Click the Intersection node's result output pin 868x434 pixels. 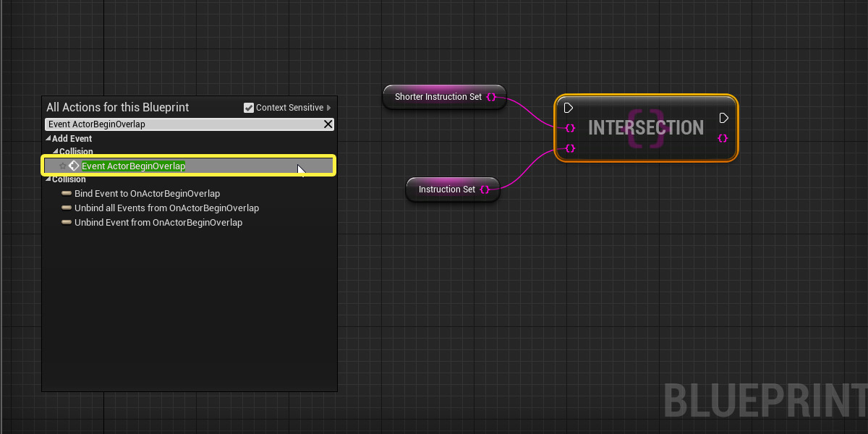(723, 138)
